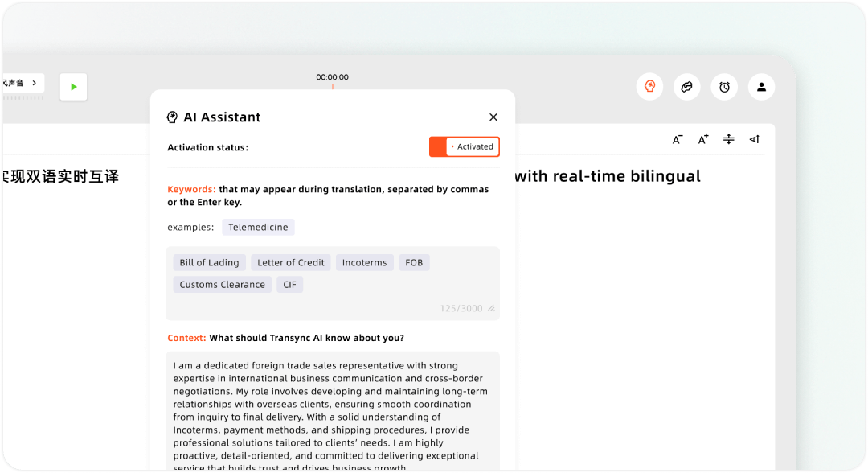Click the Letter of Credit keyword tag
Viewport: 868px width, 473px height.
click(x=291, y=262)
